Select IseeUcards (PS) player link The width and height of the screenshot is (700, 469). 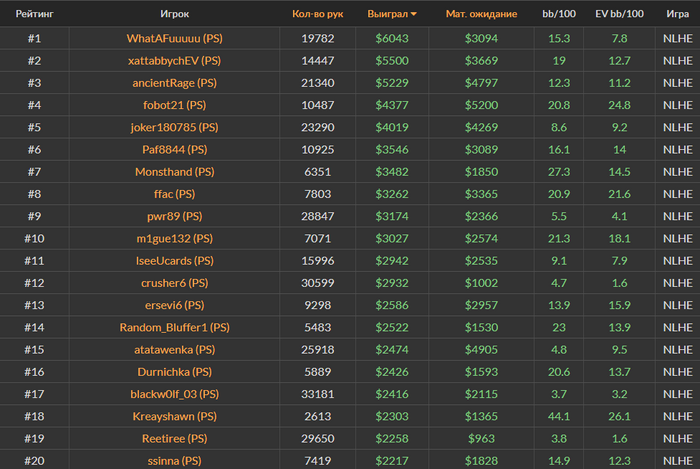(x=175, y=261)
